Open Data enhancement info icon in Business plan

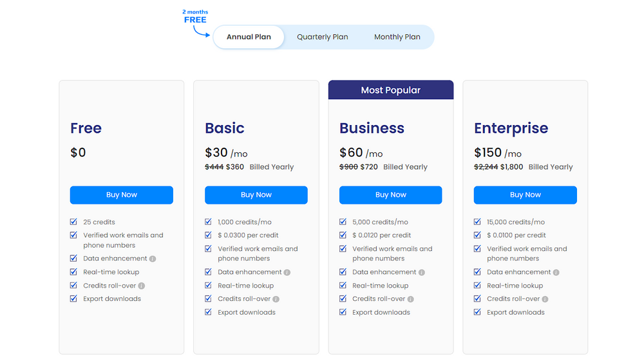click(421, 273)
